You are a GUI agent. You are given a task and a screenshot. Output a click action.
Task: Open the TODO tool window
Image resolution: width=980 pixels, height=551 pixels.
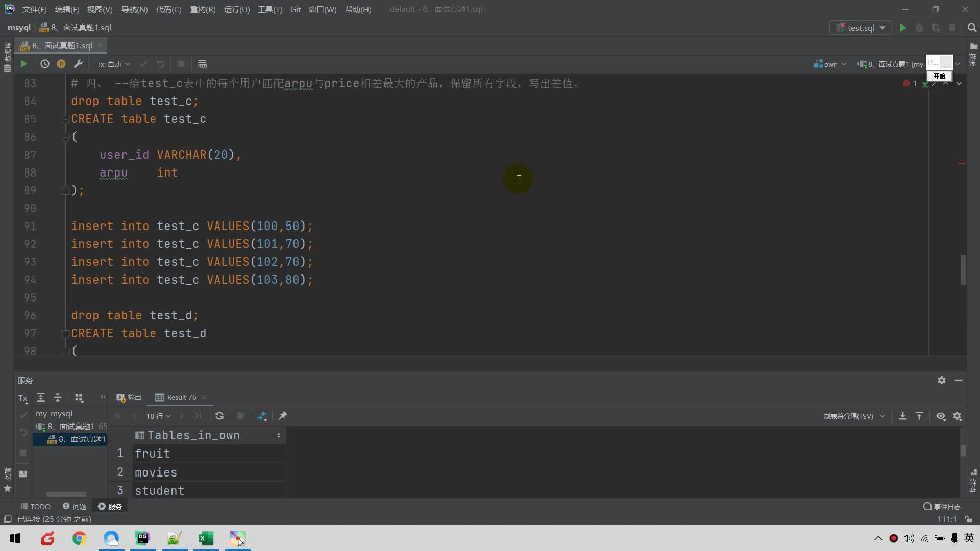click(x=35, y=506)
